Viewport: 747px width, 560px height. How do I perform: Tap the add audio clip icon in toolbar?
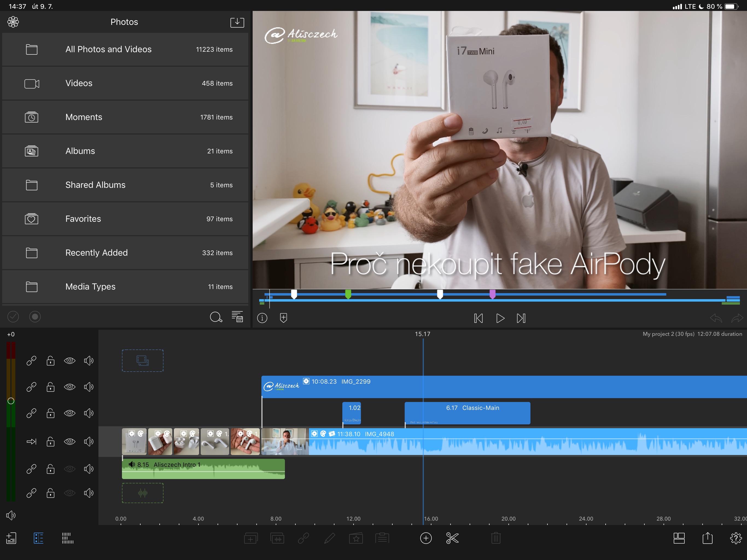tap(277, 538)
